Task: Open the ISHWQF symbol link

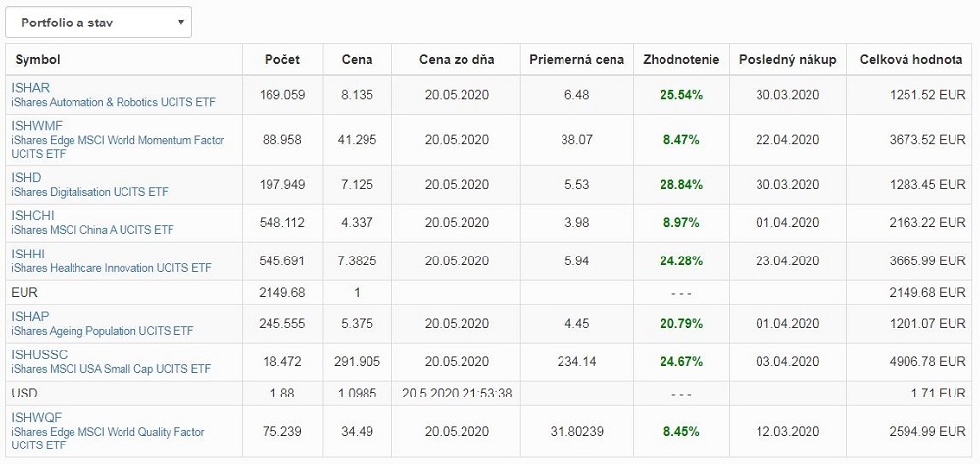Action: (x=36, y=418)
